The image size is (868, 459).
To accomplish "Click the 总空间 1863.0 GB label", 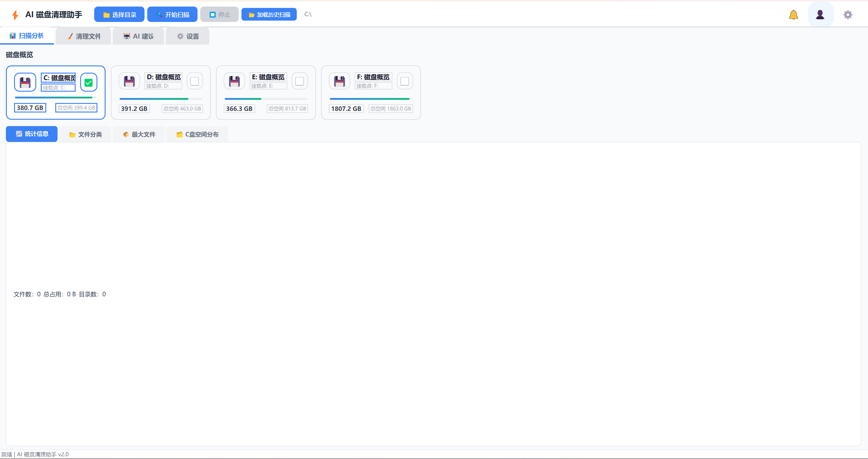I will coord(391,109).
